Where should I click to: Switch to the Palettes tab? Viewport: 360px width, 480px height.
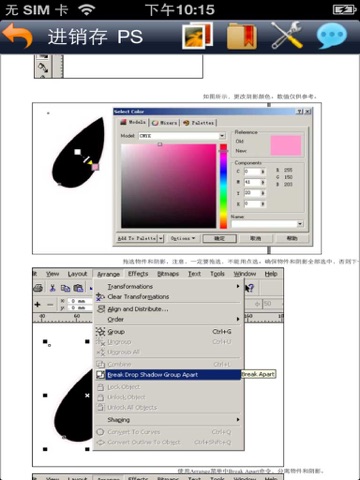click(x=199, y=123)
